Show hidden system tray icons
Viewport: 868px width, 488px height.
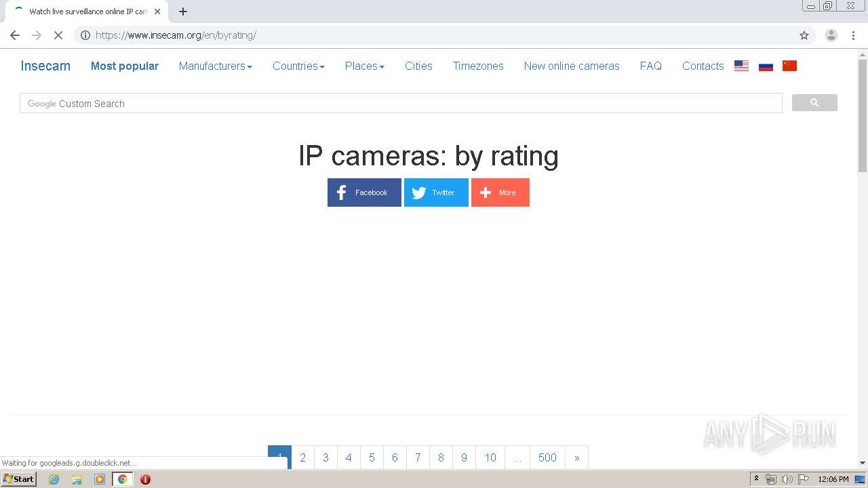757,479
